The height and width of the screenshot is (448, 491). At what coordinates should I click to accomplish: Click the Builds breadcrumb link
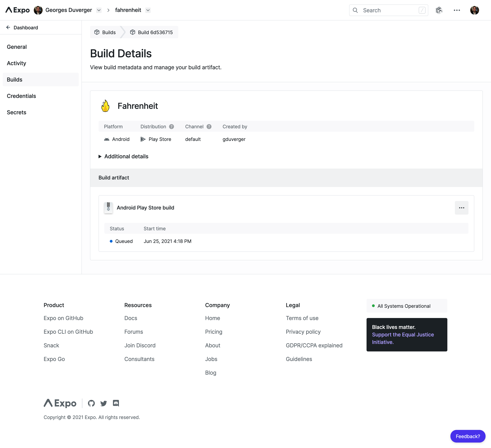[x=105, y=32]
